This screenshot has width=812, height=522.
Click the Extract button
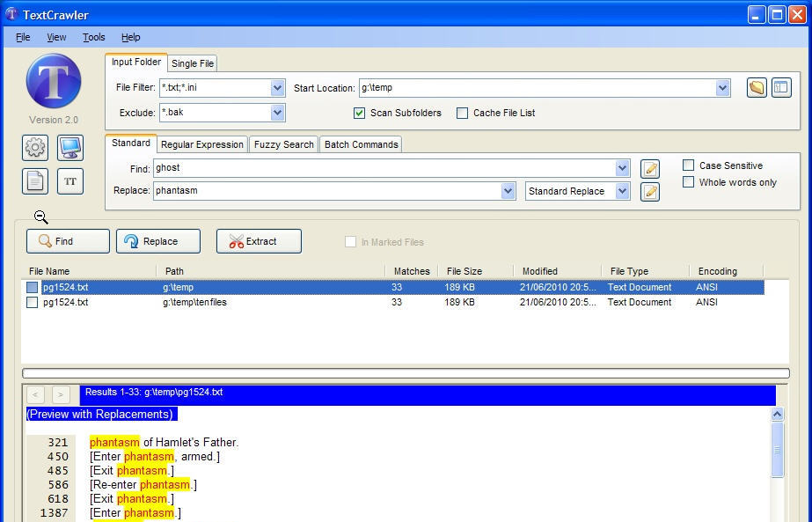258,240
